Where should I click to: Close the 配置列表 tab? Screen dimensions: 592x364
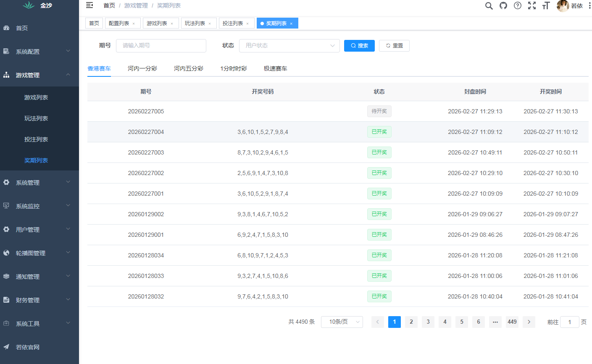134,23
